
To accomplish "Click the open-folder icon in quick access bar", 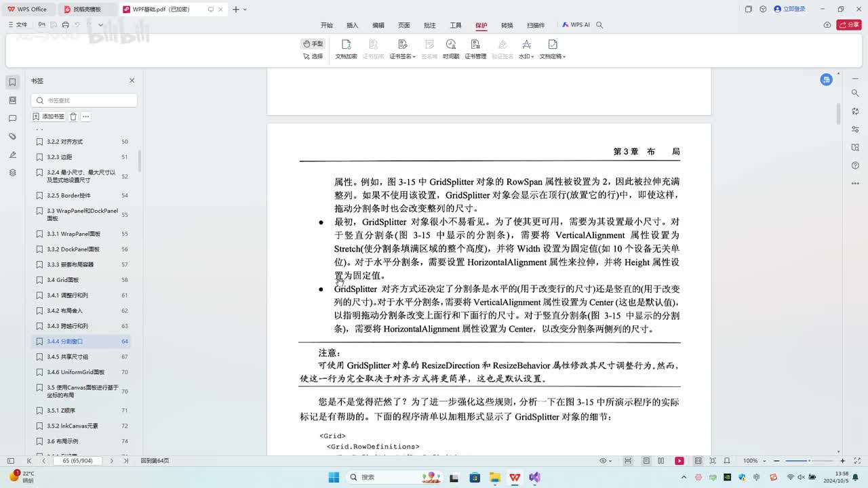I will pyautogui.click(x=42, y=25).
